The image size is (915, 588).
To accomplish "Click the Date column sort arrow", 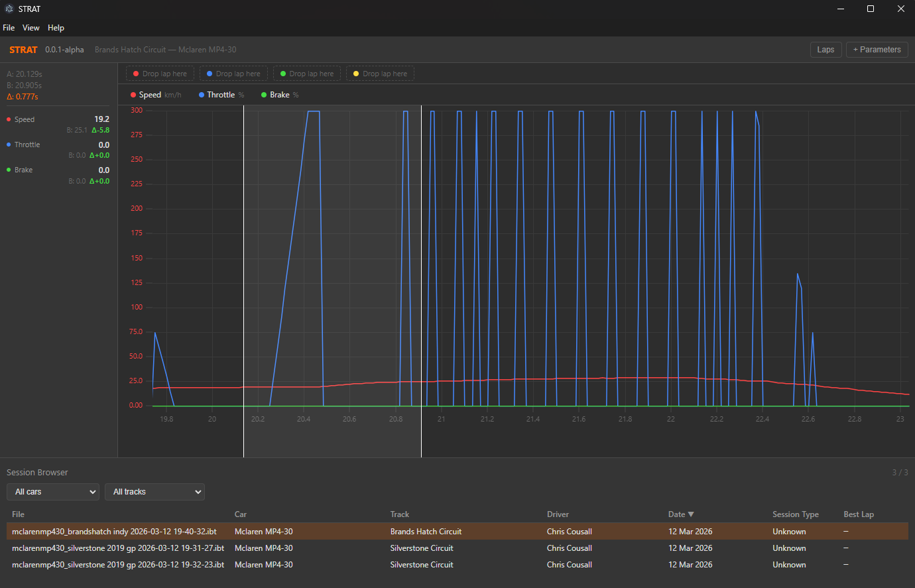I will [x=691, y=514].
